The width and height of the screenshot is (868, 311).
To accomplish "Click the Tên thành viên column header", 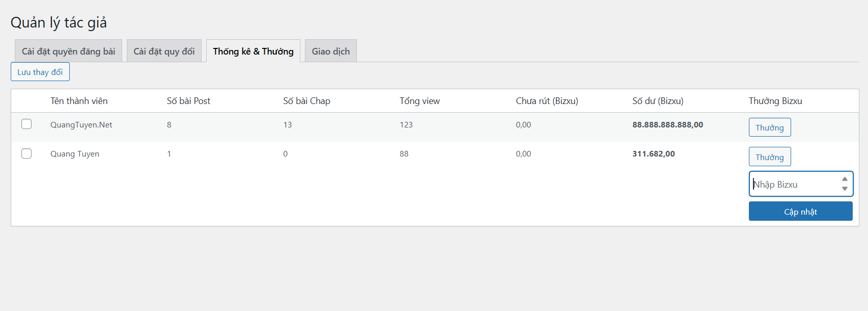I will [x=79, y=101].
